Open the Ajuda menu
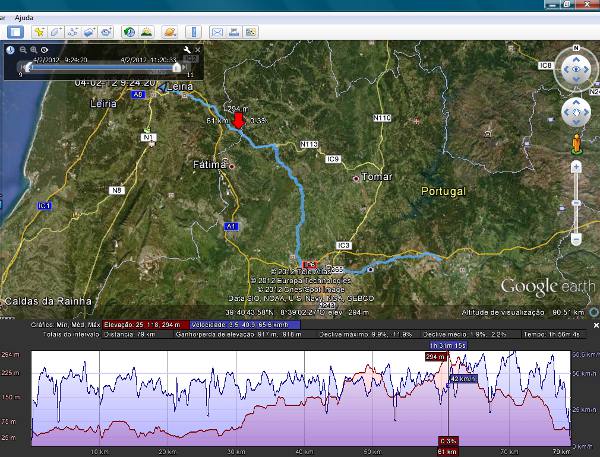Viewport: 600px width, 457px height. click(x=24, y=18)
